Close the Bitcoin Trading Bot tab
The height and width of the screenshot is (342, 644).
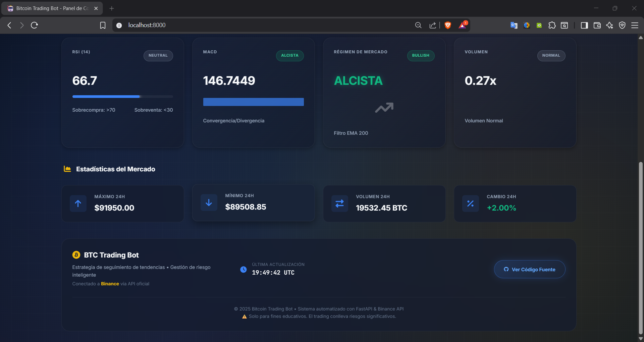(96, 8)
